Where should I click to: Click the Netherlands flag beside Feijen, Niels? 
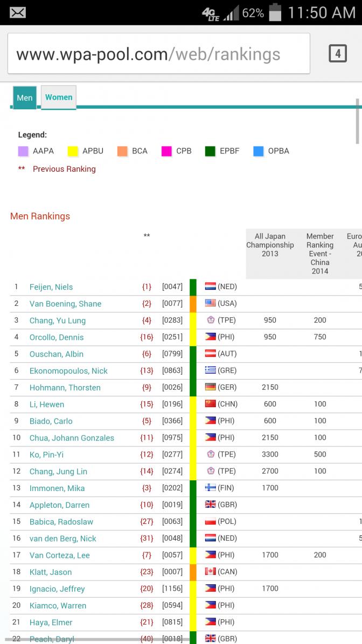pos(210,287)
